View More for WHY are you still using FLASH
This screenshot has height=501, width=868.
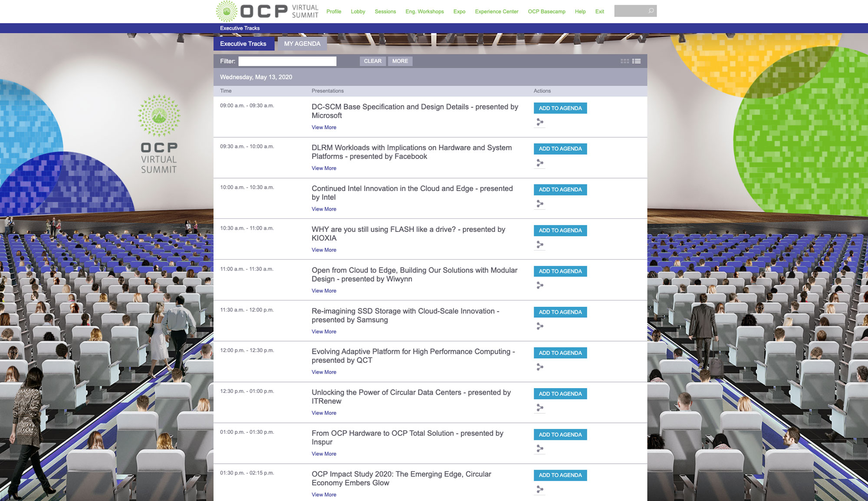click(324, 250)
